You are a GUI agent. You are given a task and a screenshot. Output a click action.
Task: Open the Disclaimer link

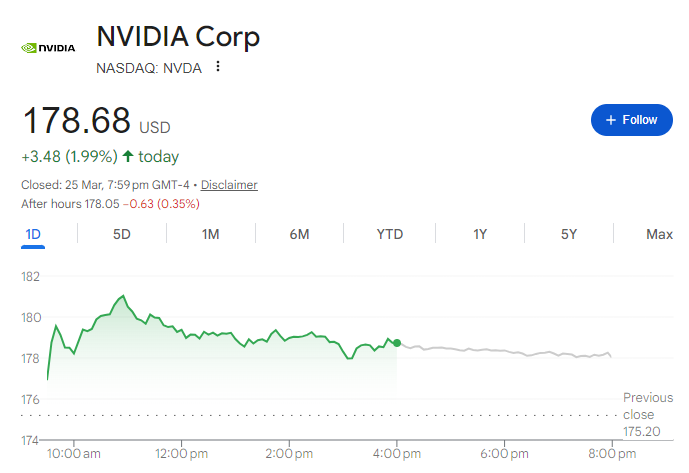tap(229, 185)
